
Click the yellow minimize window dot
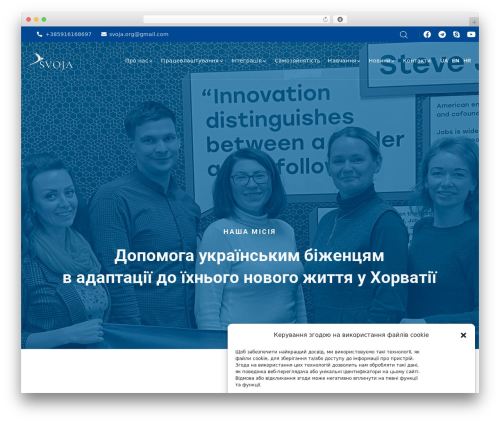point(36,19)
